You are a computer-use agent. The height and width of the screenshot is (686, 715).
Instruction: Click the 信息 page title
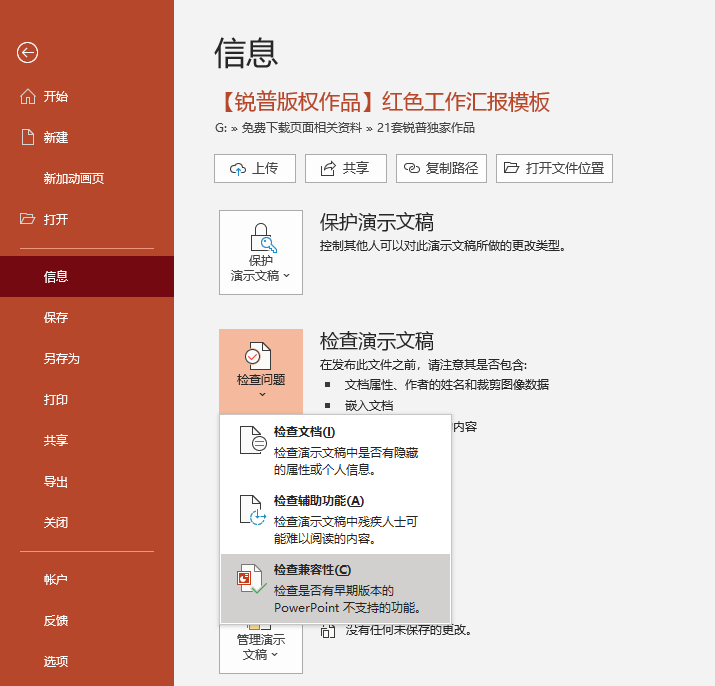click(x=246, y=53)
